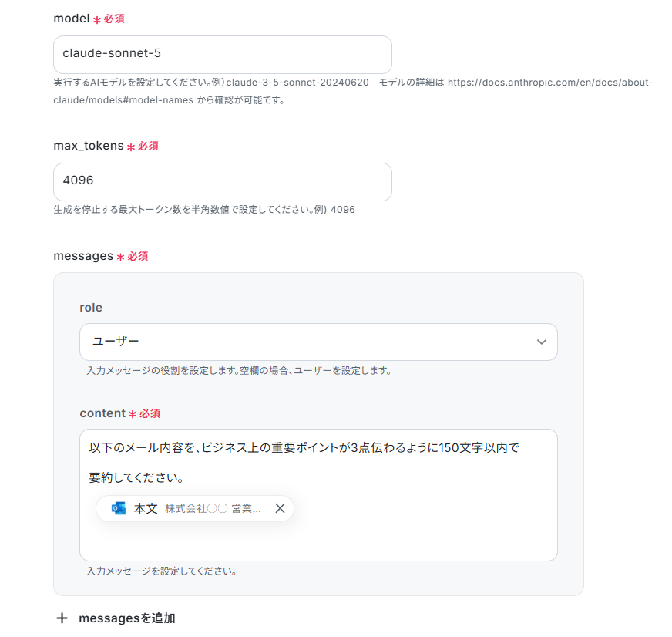Click the max_tokens field label

(89, 146)
